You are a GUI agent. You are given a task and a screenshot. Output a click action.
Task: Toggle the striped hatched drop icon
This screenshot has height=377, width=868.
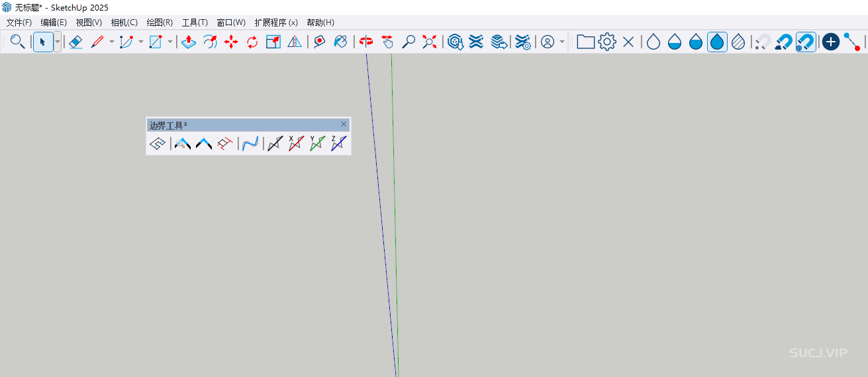(x=738, y=42)
